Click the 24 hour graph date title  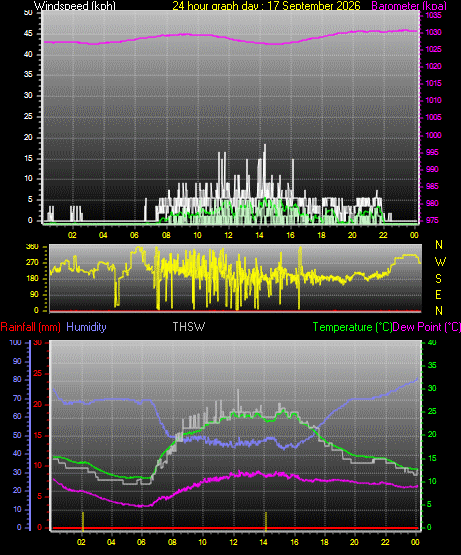(266, 6)
